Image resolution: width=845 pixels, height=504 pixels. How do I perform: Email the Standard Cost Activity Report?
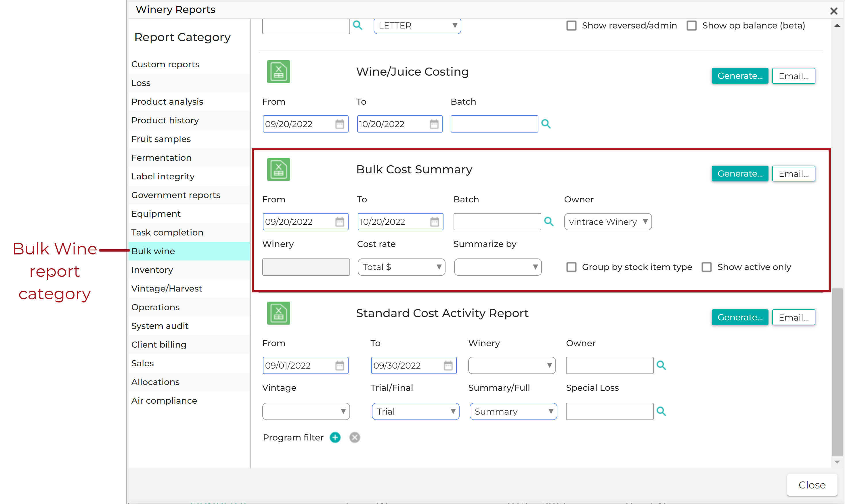793,317
